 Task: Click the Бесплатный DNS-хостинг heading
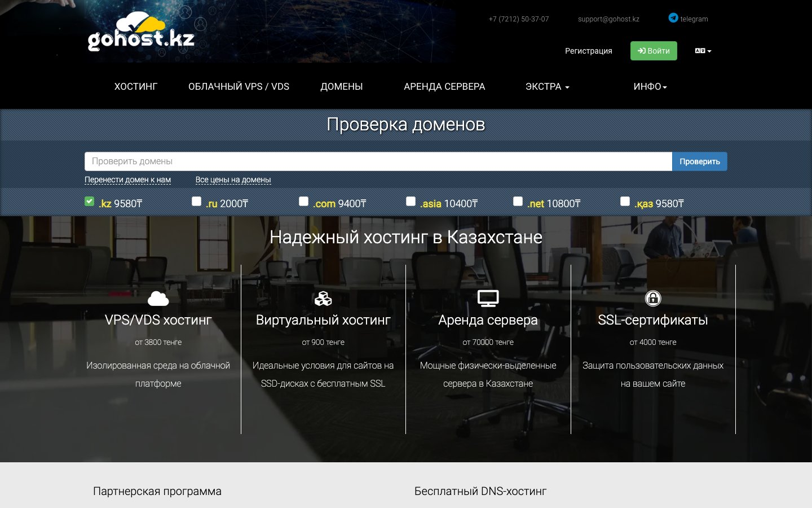coord(480,491)
